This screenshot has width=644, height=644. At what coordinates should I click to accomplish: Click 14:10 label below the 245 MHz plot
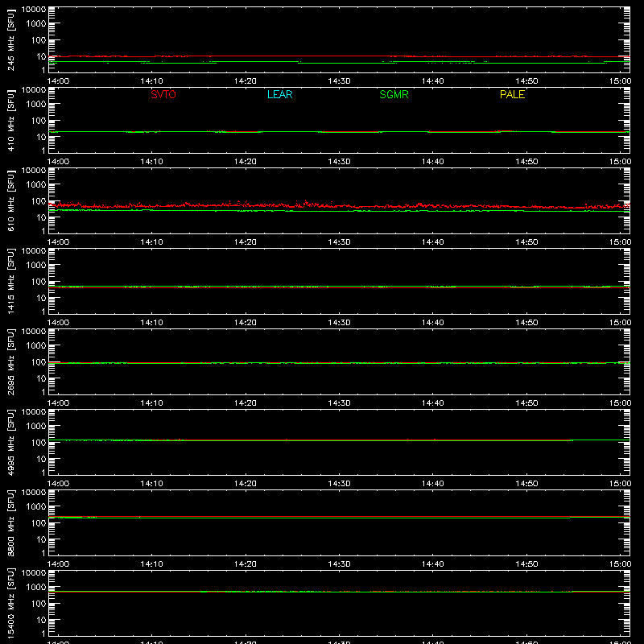point(151,81)
